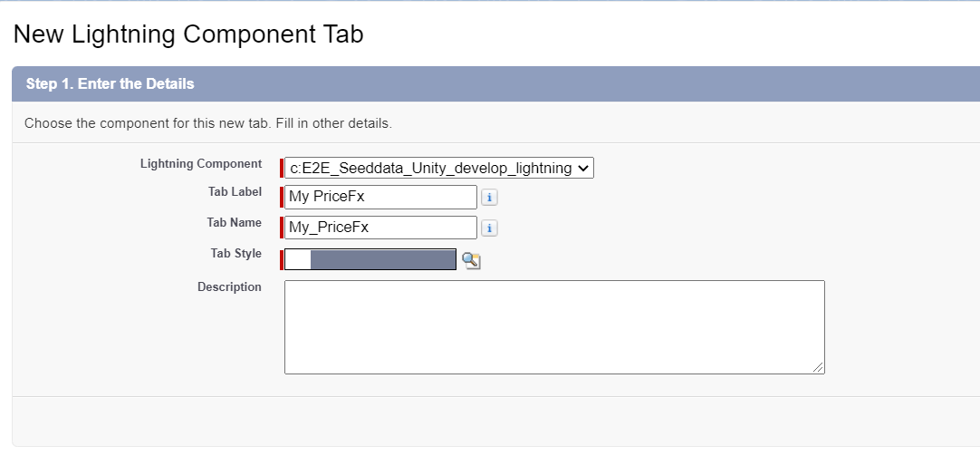Open the Lightning Component dropdown
The height and width of the screenshot is (456, 980).
(439, 168)
